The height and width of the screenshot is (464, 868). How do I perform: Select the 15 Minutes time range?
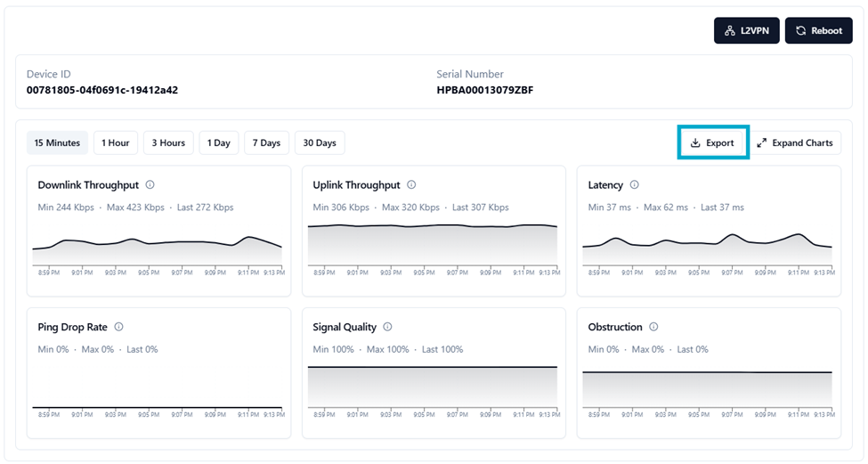57,142
